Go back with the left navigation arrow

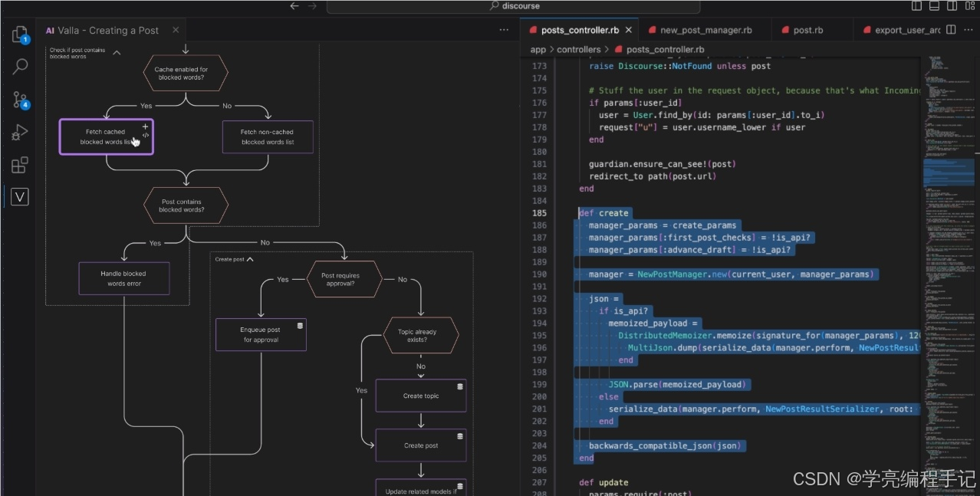(294, 6)
